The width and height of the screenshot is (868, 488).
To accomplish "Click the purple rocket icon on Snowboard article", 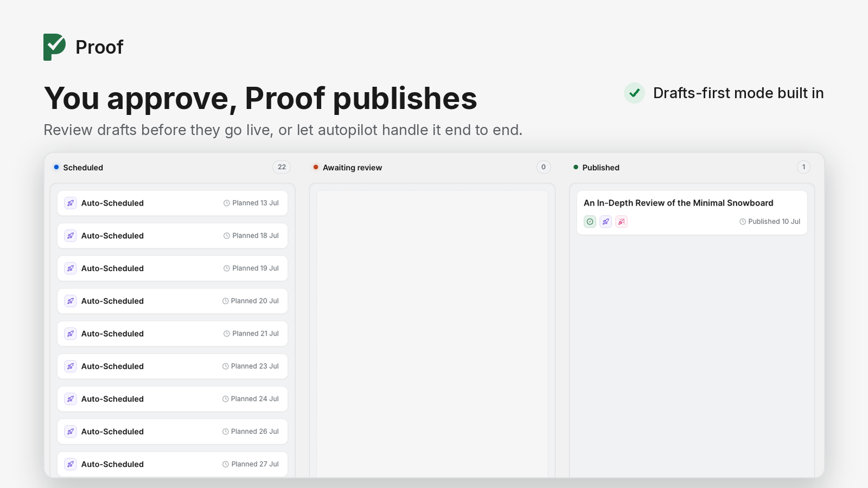I will pyautogui.click(x=605, y=222).
